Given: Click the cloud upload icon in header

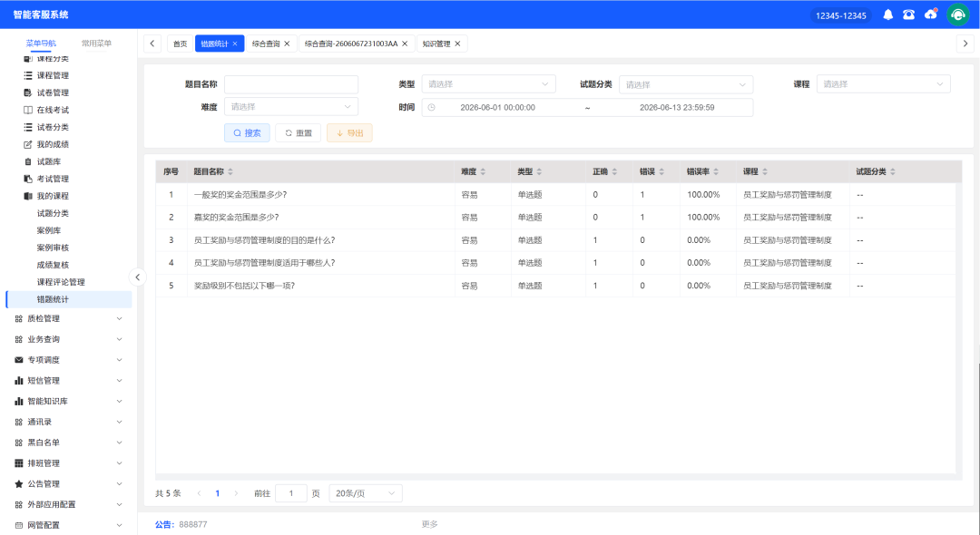Looking at the screenshot, I should coord(931,15).
